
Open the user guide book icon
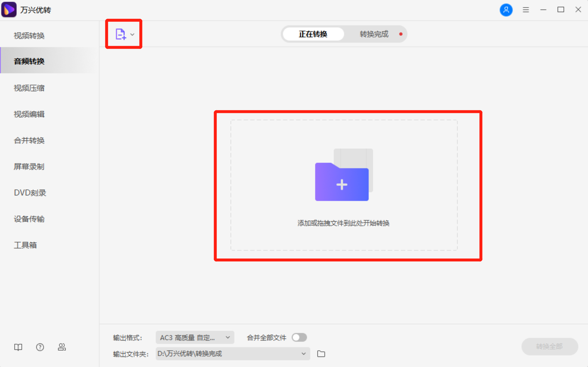click(x=18, y=347)
